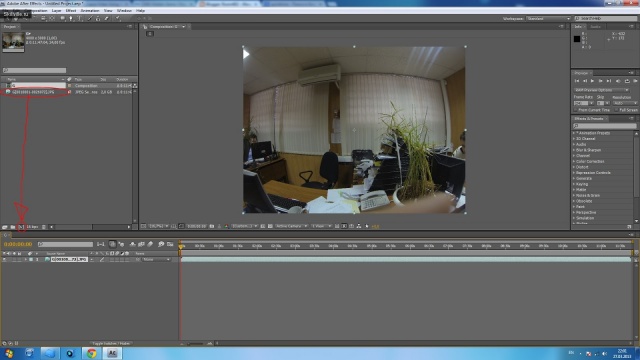Click the Project panel footage thumbnail
Screen dimensions: 640x360
[x=13, y=42]
